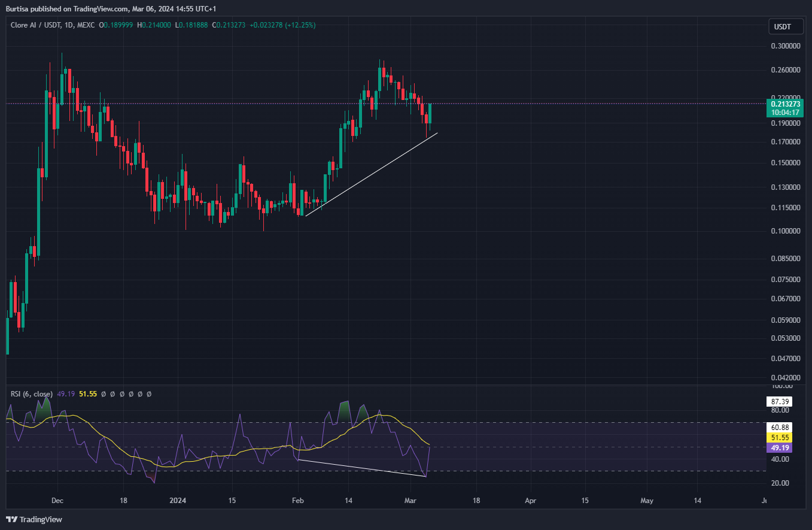Click the Apr label on time axis
Image resolution: width=812 pixels, height=530 pixels.
tap(530, 500)
